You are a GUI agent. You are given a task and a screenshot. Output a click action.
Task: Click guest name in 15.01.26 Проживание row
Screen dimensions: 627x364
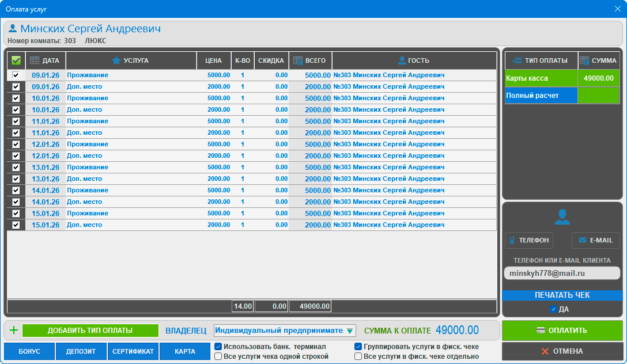point(389,213)
